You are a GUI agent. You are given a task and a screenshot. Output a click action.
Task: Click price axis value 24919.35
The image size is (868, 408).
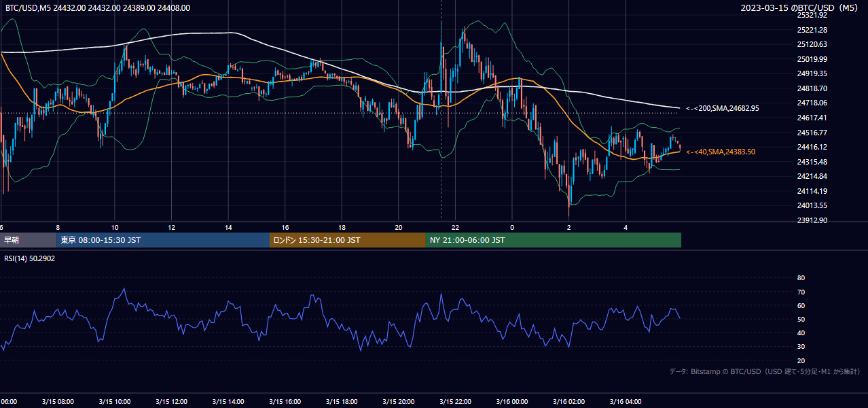tap(812, 73)
